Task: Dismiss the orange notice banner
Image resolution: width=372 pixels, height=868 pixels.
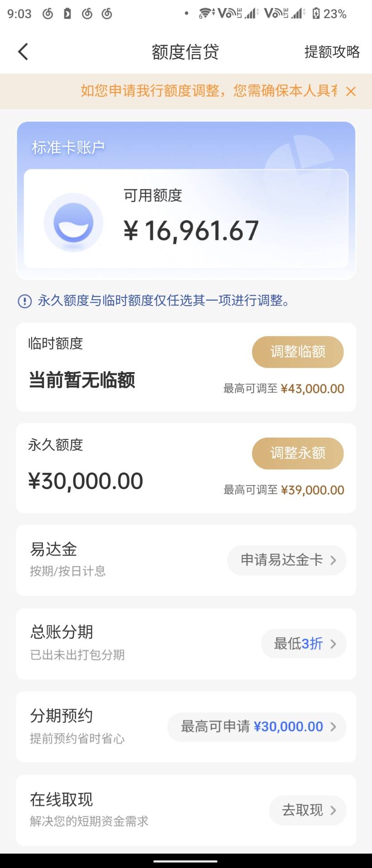Action: coord(351,91)
